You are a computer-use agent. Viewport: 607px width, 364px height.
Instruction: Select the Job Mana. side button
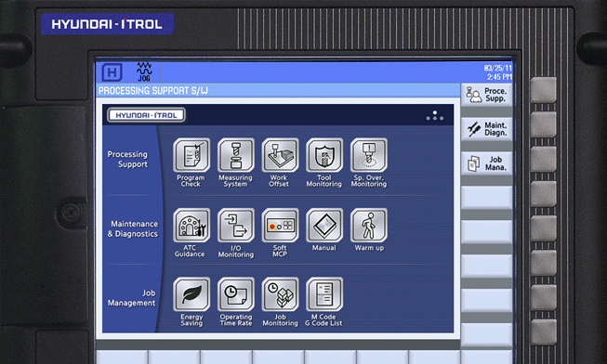(x=486, y=163)
